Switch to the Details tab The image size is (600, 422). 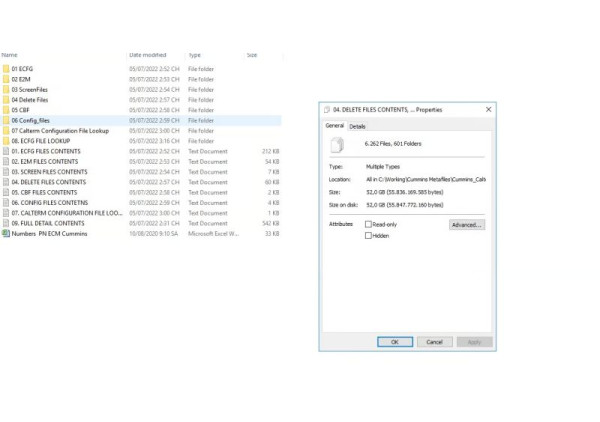point(357,127)
